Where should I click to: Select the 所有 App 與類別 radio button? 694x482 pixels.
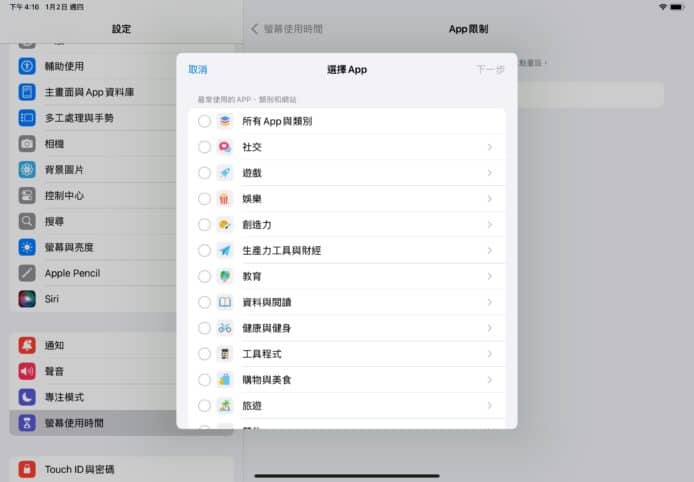204,121
